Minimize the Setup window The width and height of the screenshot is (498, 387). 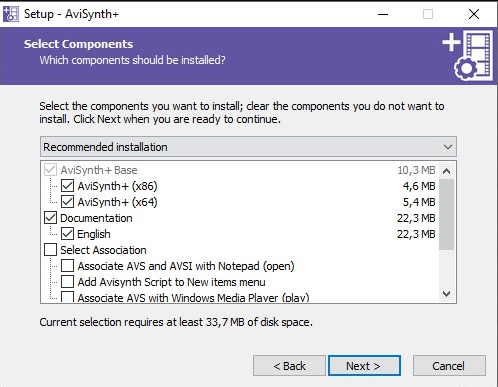[383, 14]
